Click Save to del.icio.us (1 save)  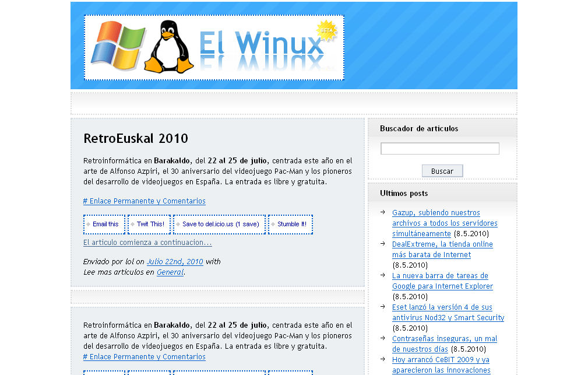click(219, 225)
